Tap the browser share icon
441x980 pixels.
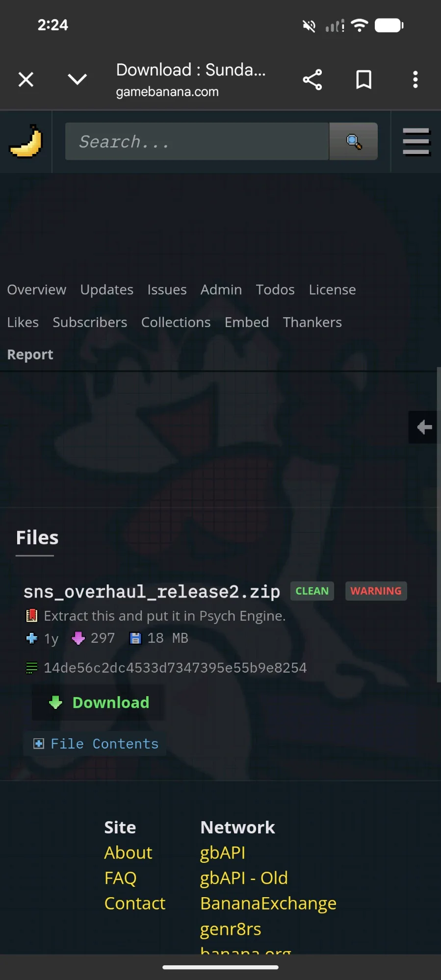[x=312, y=79]
